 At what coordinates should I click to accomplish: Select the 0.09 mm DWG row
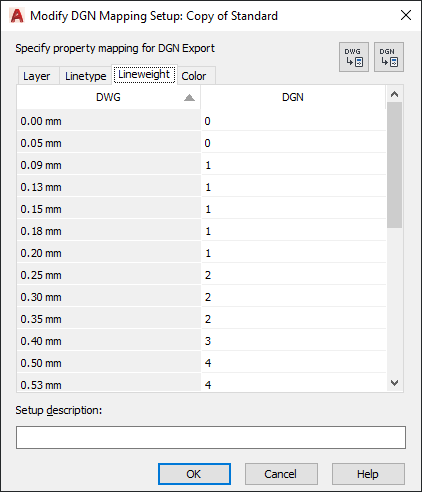[109, 165]
